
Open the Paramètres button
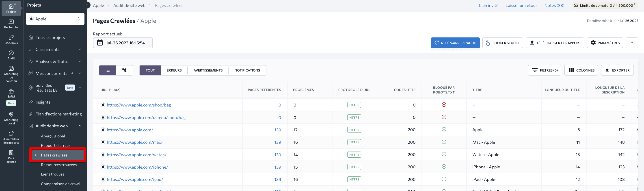tap(605, 43)
